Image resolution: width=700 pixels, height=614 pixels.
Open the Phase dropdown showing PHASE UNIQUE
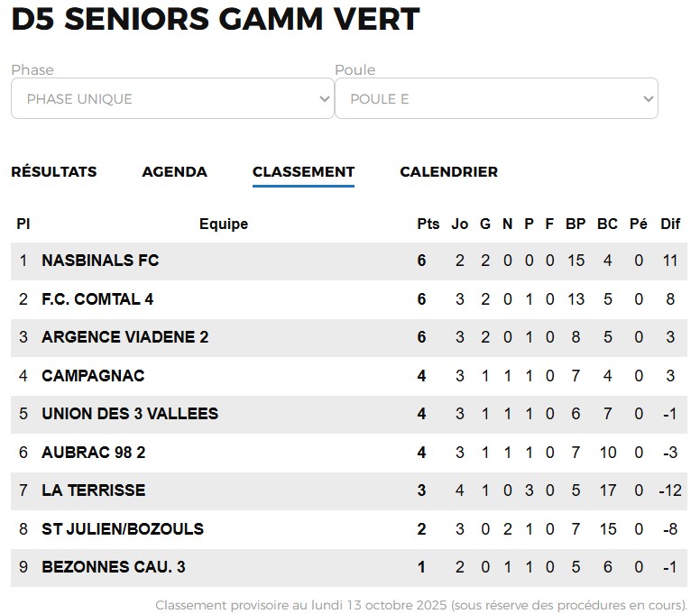171,99
